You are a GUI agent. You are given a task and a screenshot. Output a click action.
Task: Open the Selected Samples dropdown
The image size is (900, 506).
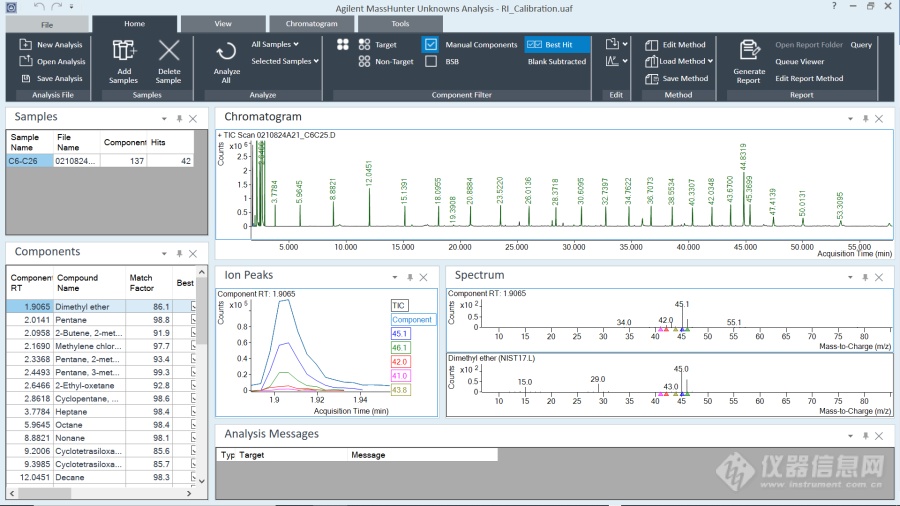coord(285,61)
